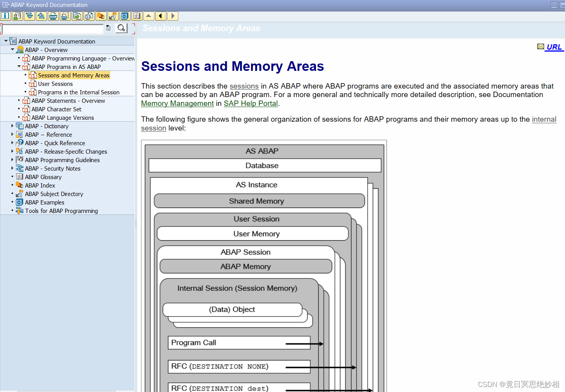Click the magnifier search button
The width and height of the screenshot is (565, 392).
[121, 28]
